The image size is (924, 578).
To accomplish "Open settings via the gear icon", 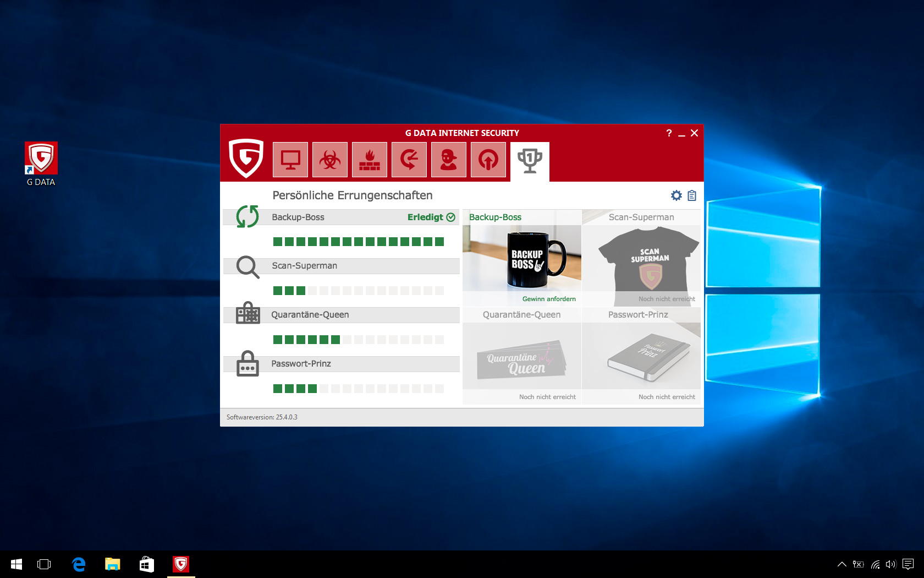I will pyautogui.click(x=676, y=195).
